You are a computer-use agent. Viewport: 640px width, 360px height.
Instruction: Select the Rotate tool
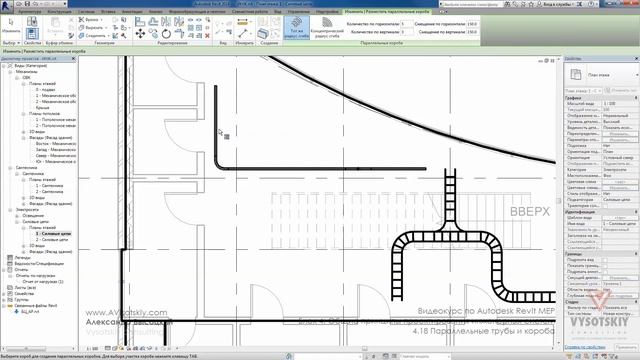pos(166,33)
